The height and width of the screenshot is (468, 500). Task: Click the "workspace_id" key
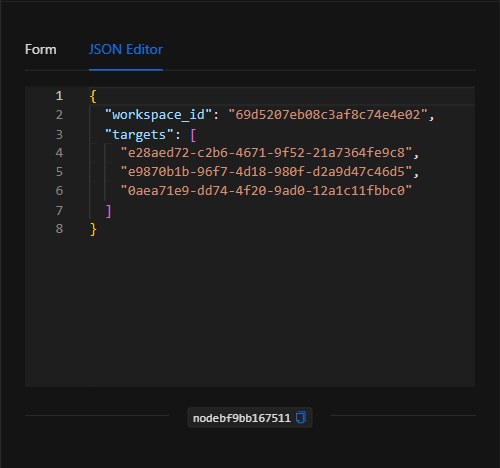(x=158, y=115)
